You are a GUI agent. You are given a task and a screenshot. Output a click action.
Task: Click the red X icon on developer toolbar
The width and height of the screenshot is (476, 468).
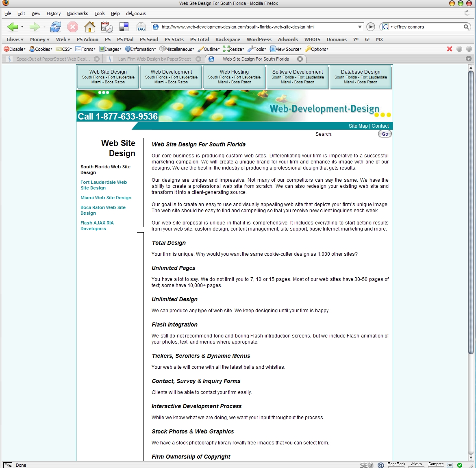[450, 49]
